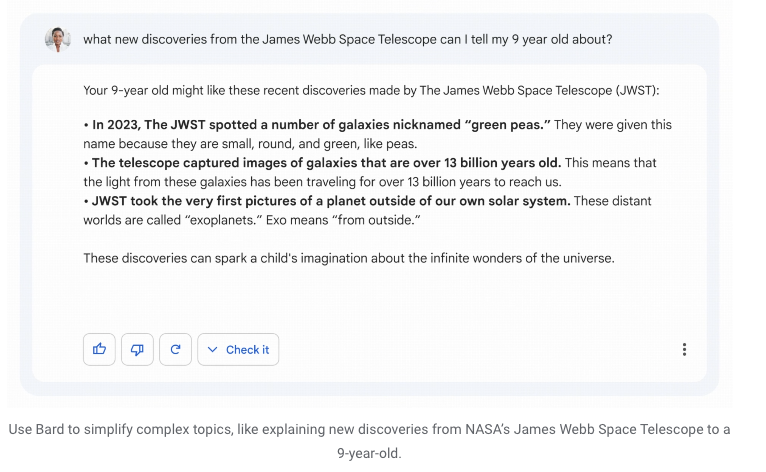Click the "Check it" button label
The image size is (766, 472).
click(247, 350)
